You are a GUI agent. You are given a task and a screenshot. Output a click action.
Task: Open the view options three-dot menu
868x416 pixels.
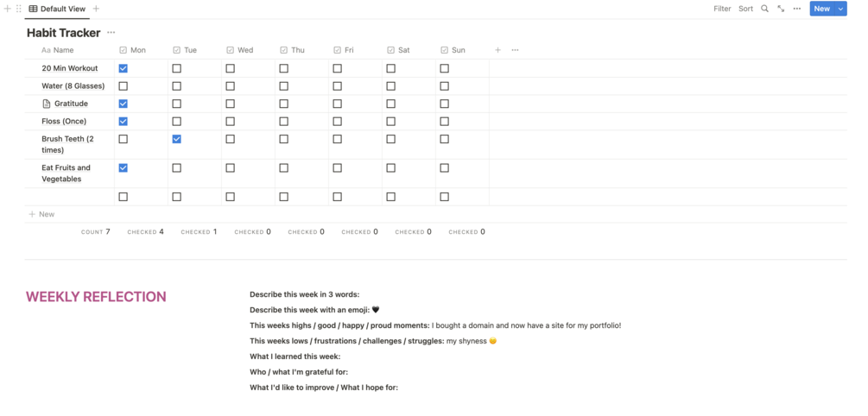click(797, 9)
